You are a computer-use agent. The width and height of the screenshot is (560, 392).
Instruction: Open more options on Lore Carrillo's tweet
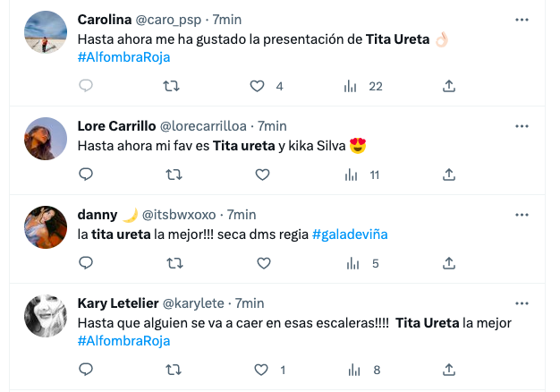point(522,125)
